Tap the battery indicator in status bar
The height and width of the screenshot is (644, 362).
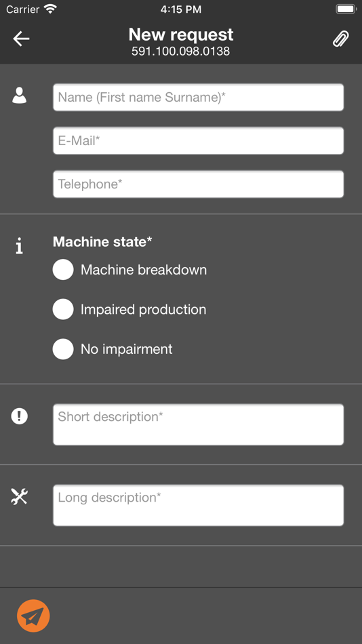click(x=346, y=9)
